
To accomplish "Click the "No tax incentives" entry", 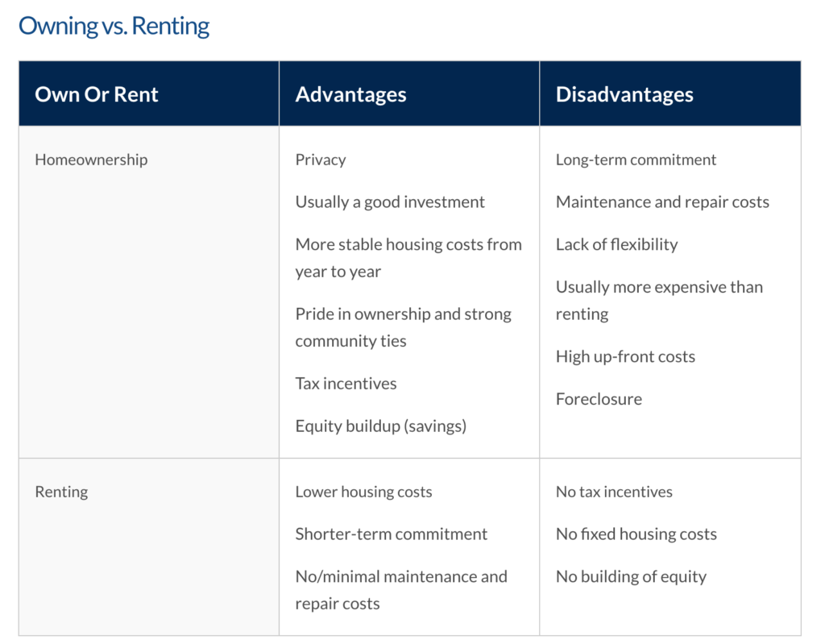I will (614, 492).
